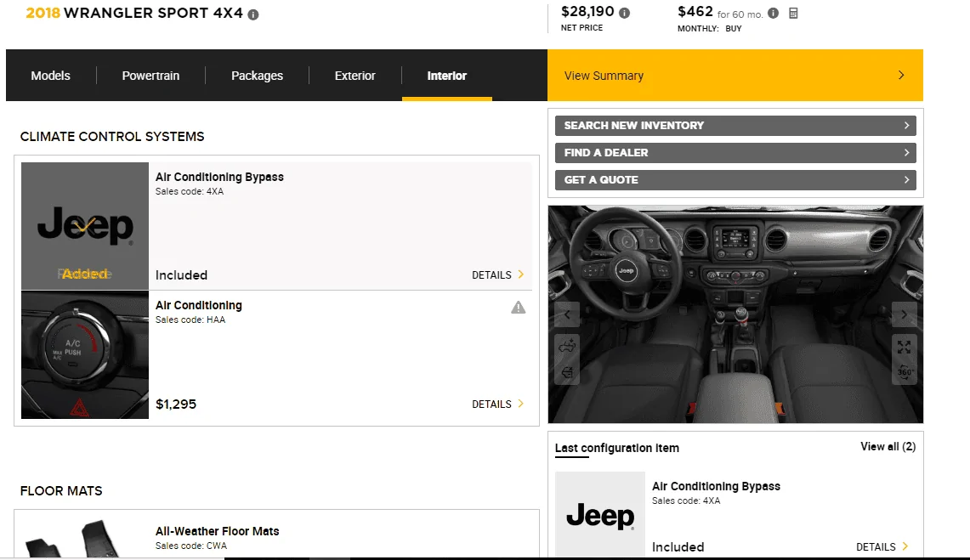Open info icon next to $28,190 net price
This screenshot has height=560, width=970.
pyautogui.click(x=624, y=13)
